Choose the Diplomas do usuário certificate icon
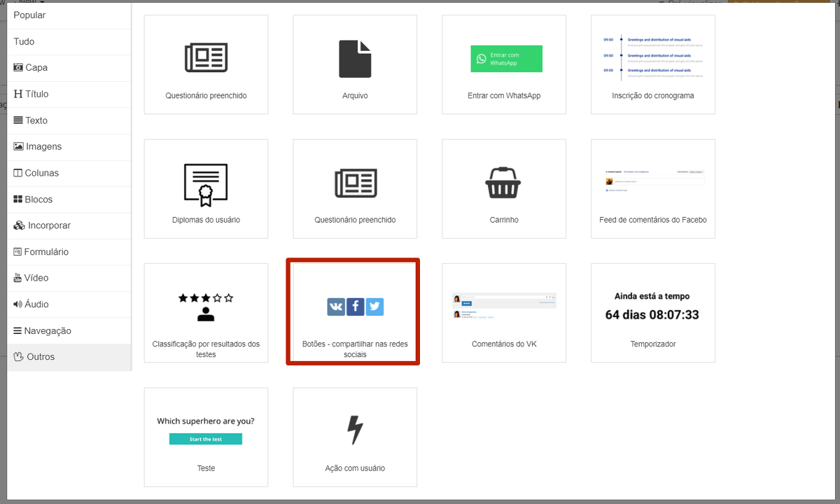Image resolution: width=840 pixels, height=504 pixels. click(206, 185)
